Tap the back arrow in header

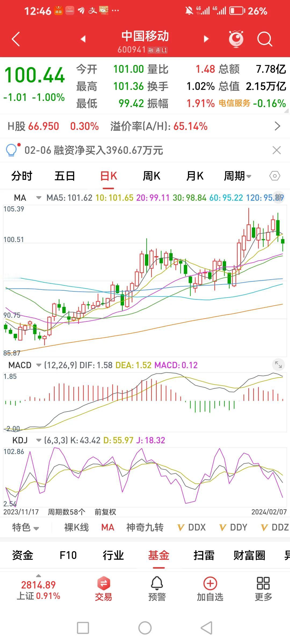click(16, 39)
